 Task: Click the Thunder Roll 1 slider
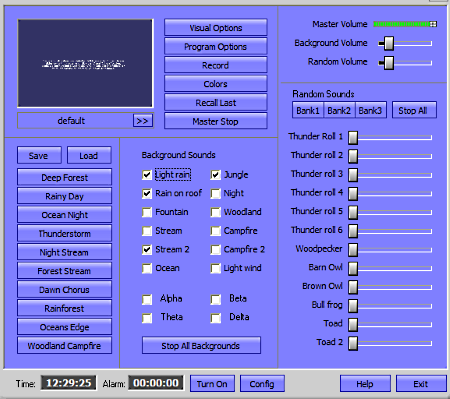coord(390,137)
